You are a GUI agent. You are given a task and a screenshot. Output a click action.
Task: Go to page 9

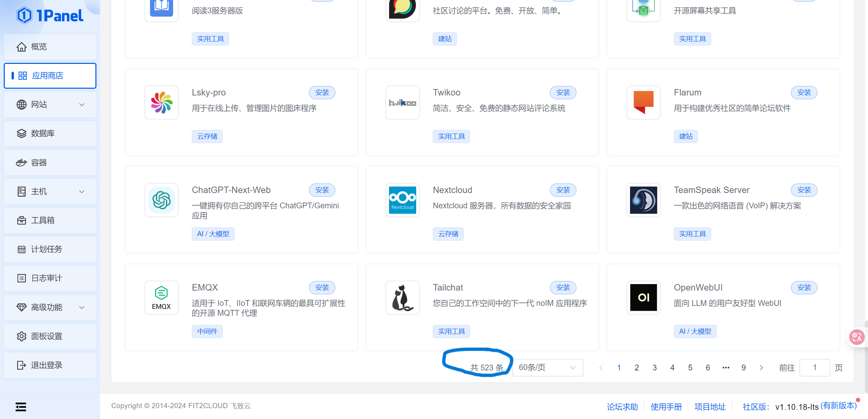743,368
